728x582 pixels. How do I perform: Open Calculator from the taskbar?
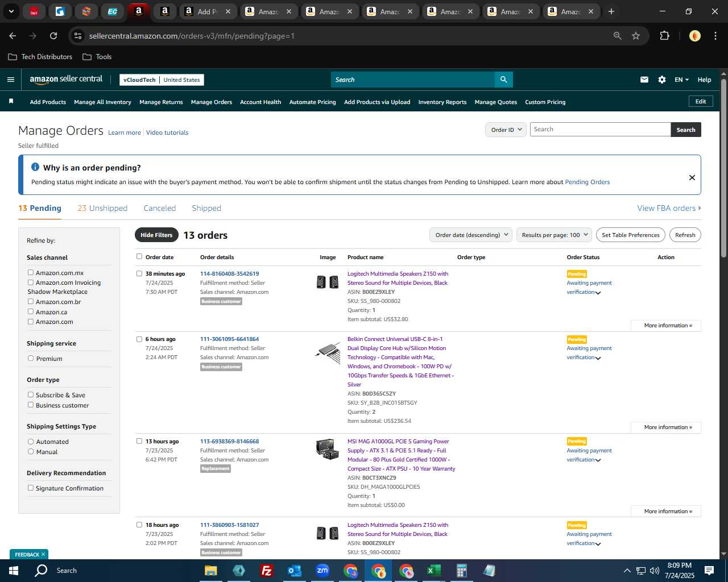click(461, 571)
